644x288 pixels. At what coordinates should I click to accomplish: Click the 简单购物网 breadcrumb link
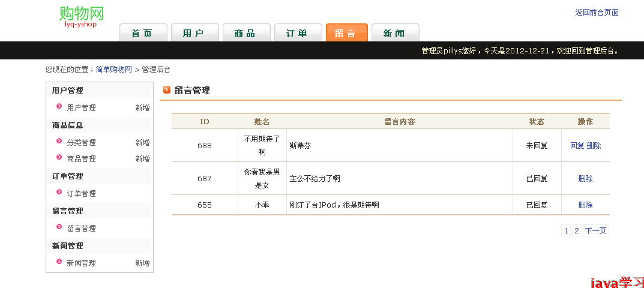(x=114, y=70)
